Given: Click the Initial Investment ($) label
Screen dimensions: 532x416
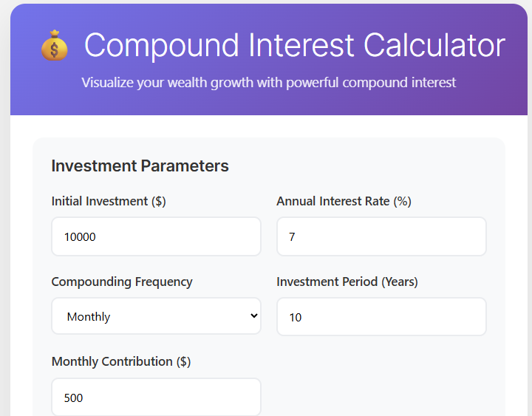Looking at the screenshot, I should pyautogui.click(x=109, y=201).
